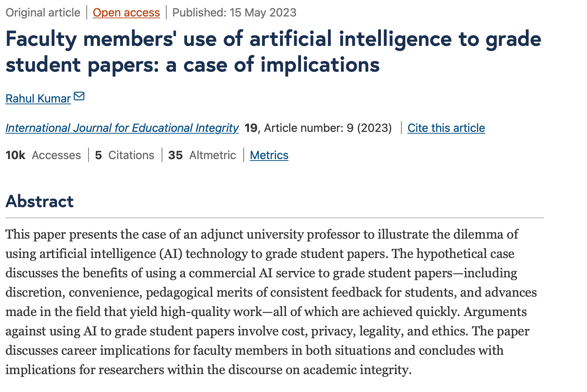
Task: Click the Cite this article link
Action: point(446,128)
